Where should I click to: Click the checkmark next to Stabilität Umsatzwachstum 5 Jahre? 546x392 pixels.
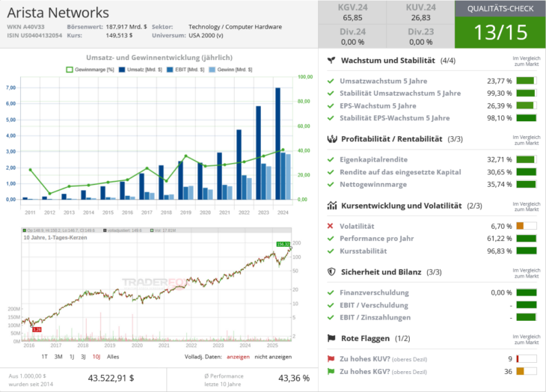[331, 94]
